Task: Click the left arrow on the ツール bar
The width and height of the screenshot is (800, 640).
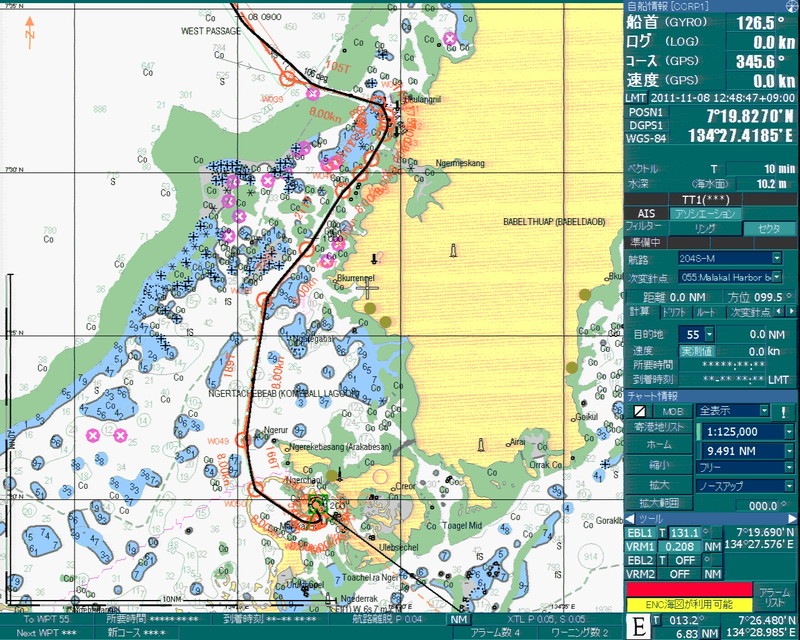Action: [631, 518]
